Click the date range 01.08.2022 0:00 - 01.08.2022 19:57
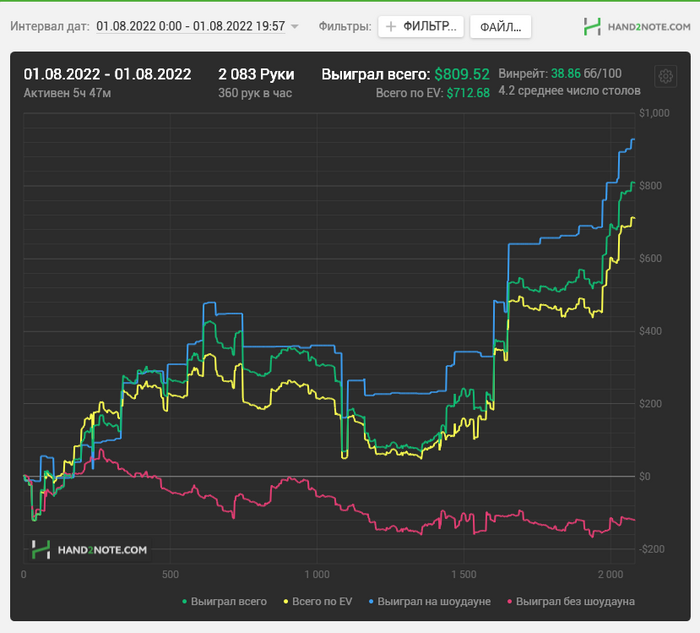The width and height of the screenshot is (700, 633). pos(191,26)
